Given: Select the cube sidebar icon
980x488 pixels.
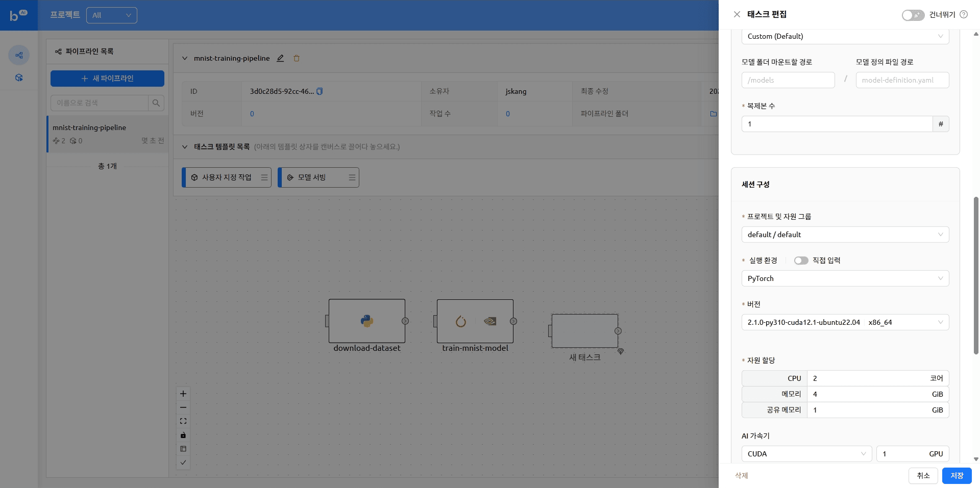Looking at the screenshot, I should [x=19, y=78].
